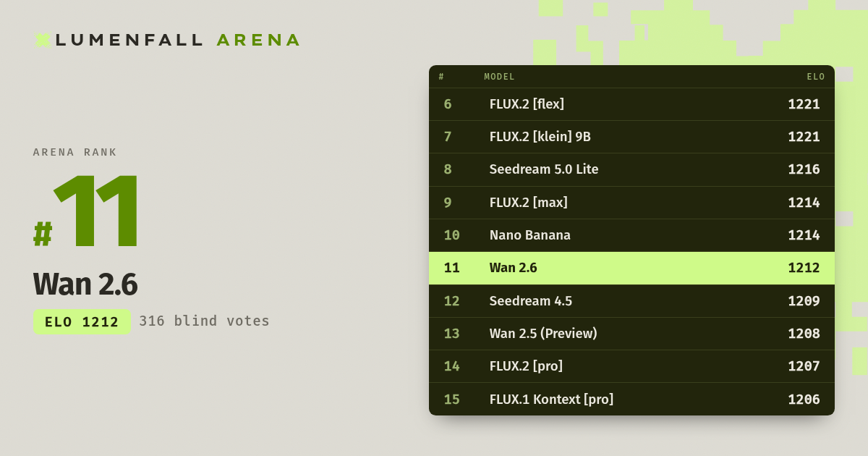
Task: Click the large #11 rank number
Action: pyautogui.click(x=87, y=211)
